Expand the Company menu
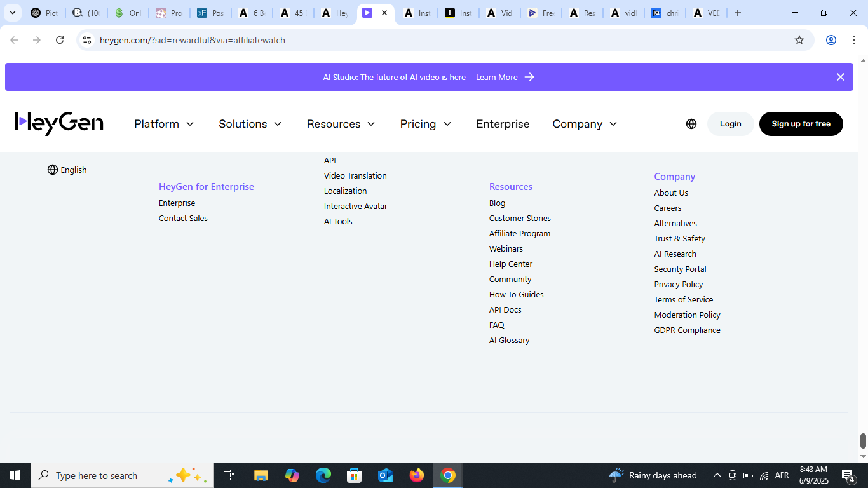This screenshot has height=488, width=868. (585, 124)
